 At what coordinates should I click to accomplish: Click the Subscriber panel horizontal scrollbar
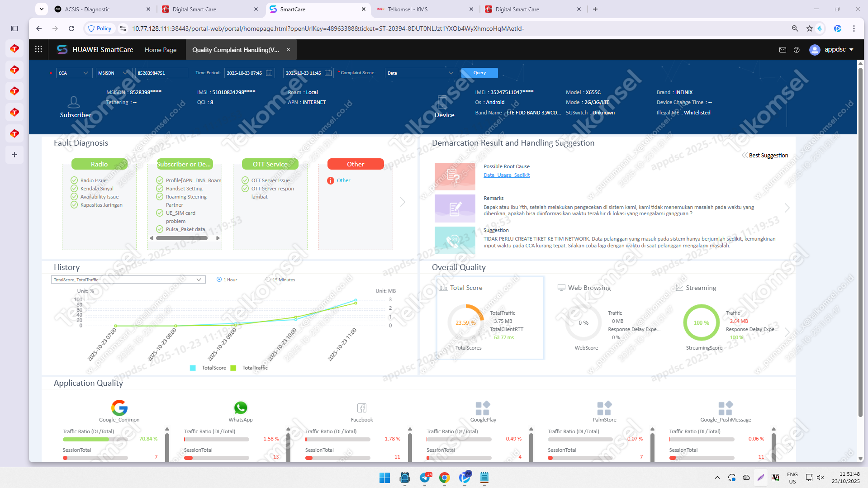[182, 238]
